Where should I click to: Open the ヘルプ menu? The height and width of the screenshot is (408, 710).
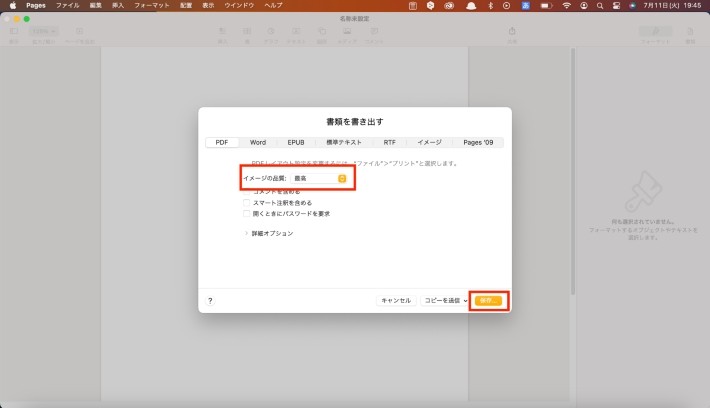click(x=273, y=5)
